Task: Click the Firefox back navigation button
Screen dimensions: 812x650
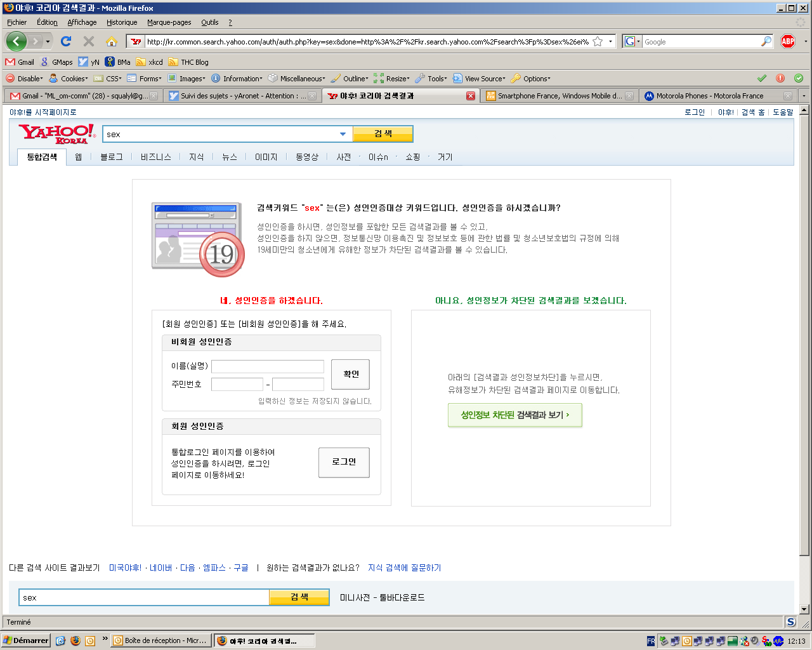Action: pos(16,42)
